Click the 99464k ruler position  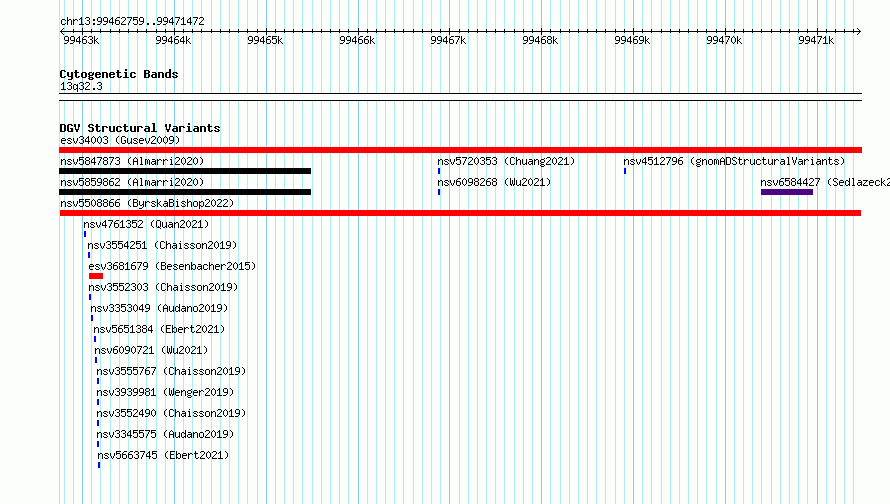click(x=173, y=40)
